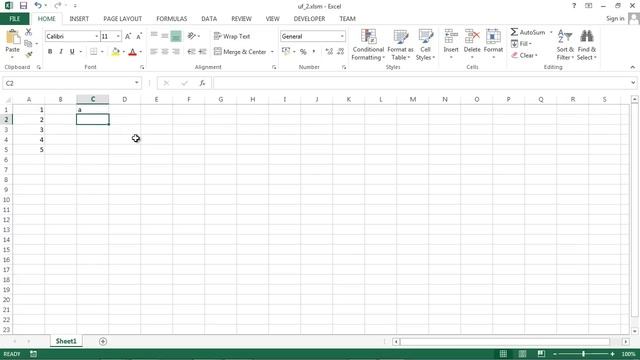Expand the Fill Color dropdown arrow

click(x=123, y=52)
